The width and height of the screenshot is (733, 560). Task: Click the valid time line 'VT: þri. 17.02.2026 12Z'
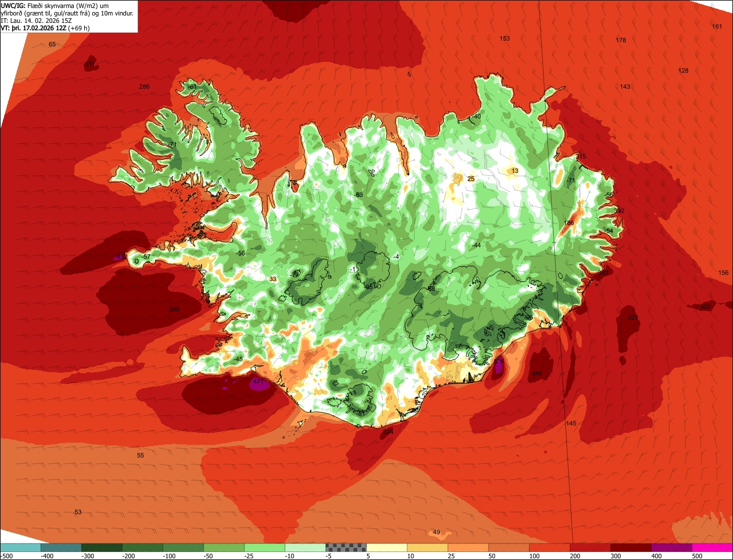tap(34, 27)
